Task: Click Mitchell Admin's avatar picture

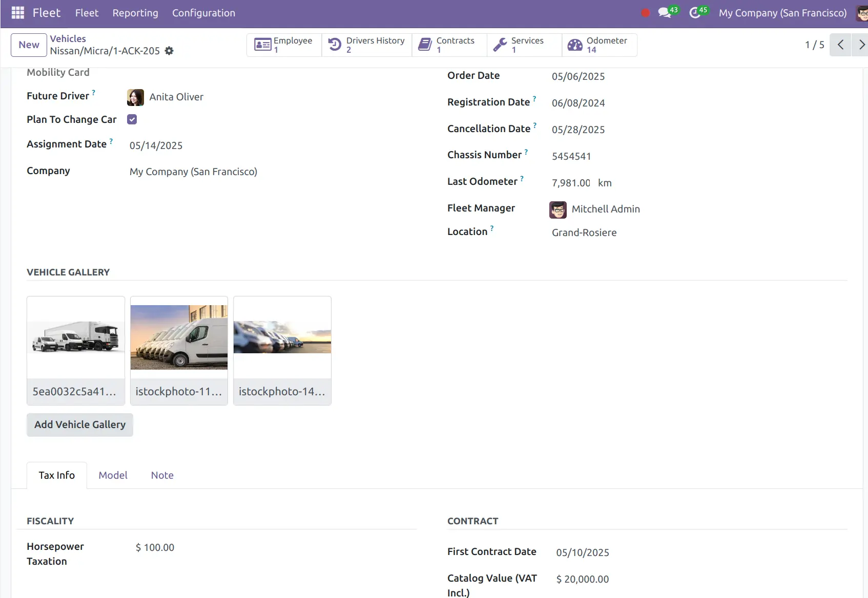Action: click(x=558, y=209)
